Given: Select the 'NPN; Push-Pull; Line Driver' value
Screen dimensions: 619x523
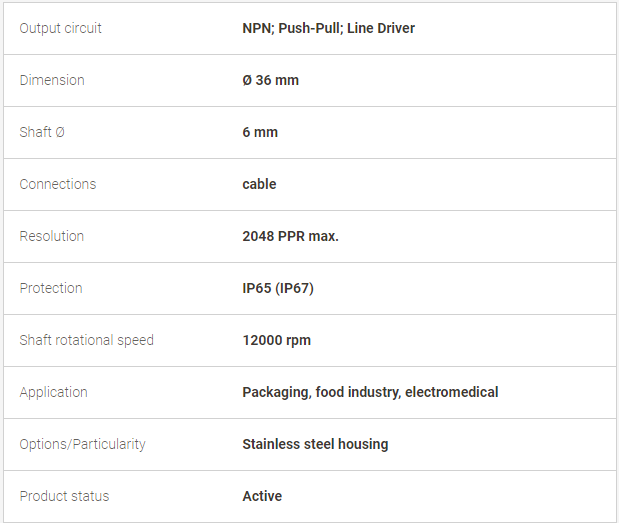Looking at the screenshot, I should pyautogui.click(x=328, y=28).
